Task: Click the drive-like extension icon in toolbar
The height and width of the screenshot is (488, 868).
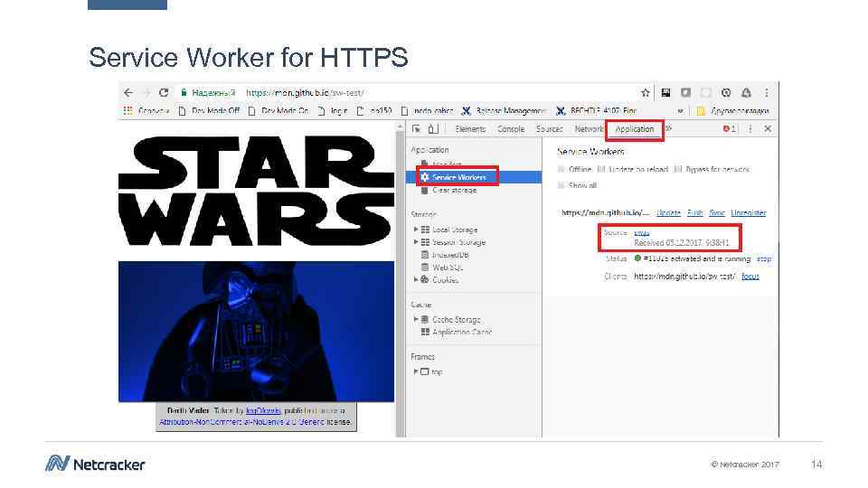Action: (x=746, y=92)
